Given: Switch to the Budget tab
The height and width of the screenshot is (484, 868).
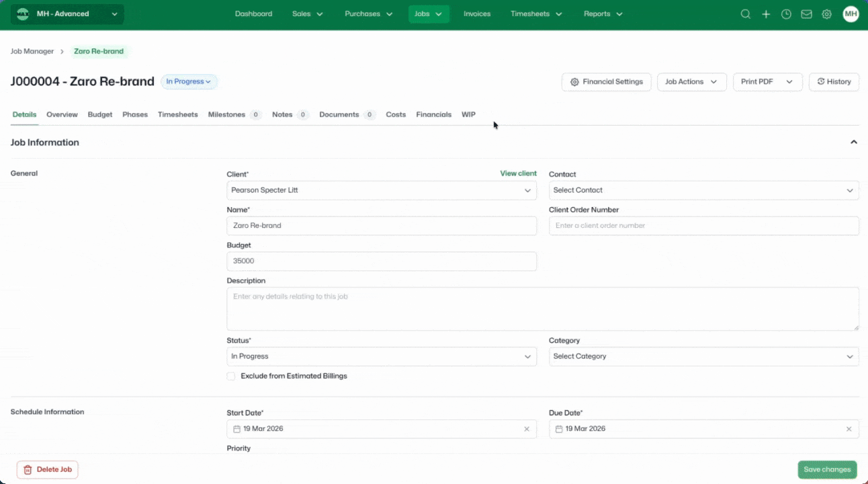Looking at the screenshot, I should click(100, 115).
